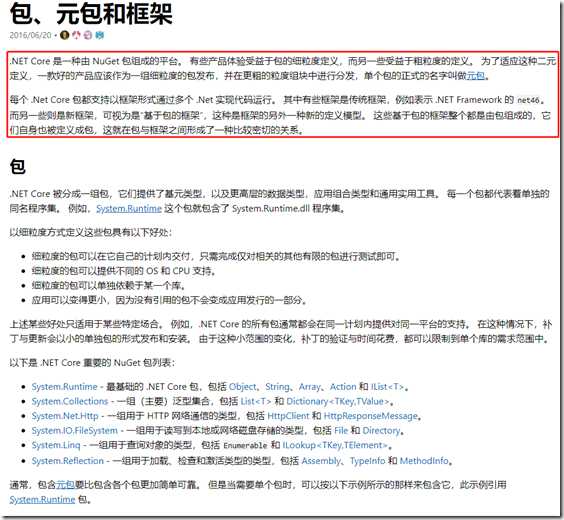Open the TypeInfo link
Viewport: 564px width, 520px height.
pos(367,461)
